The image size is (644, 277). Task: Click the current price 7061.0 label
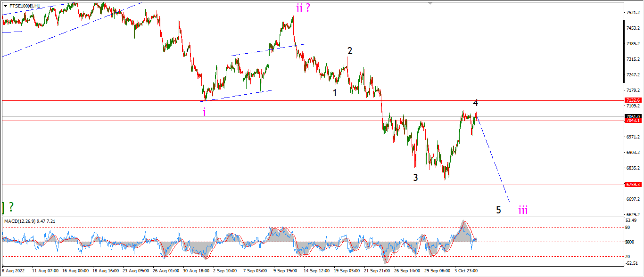(x=633, y=116)
